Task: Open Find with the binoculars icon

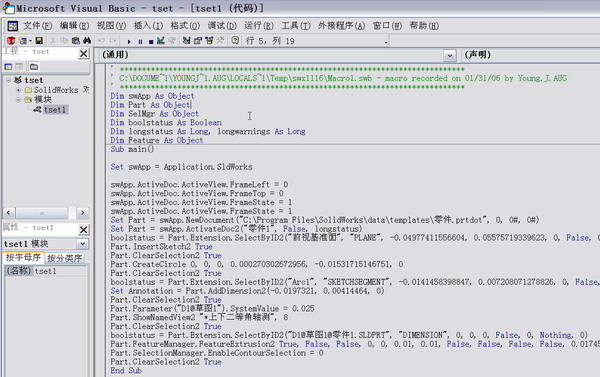Action: click(x=87, y=41)
